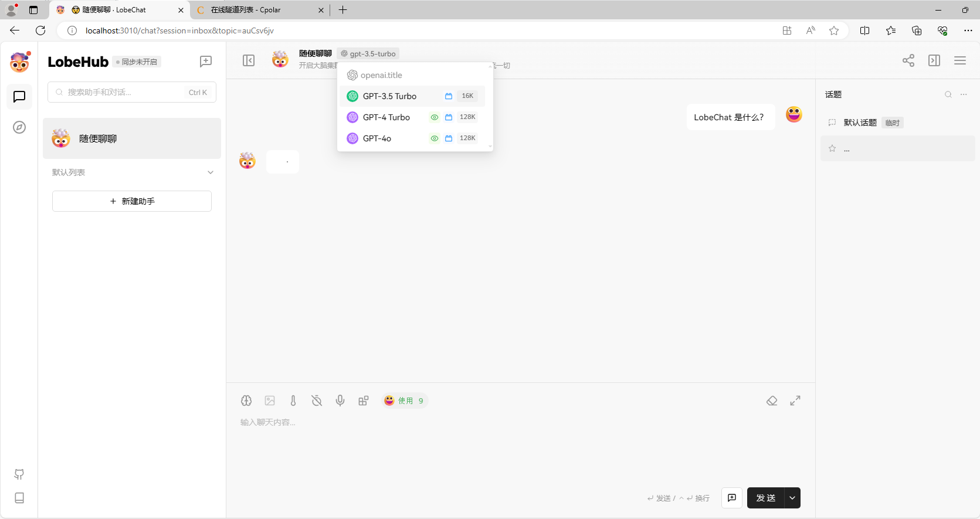Screen dimensions: 980x519
Task: Click the browser back arrow
Action: pyautogui.click(x=15, y=30)
